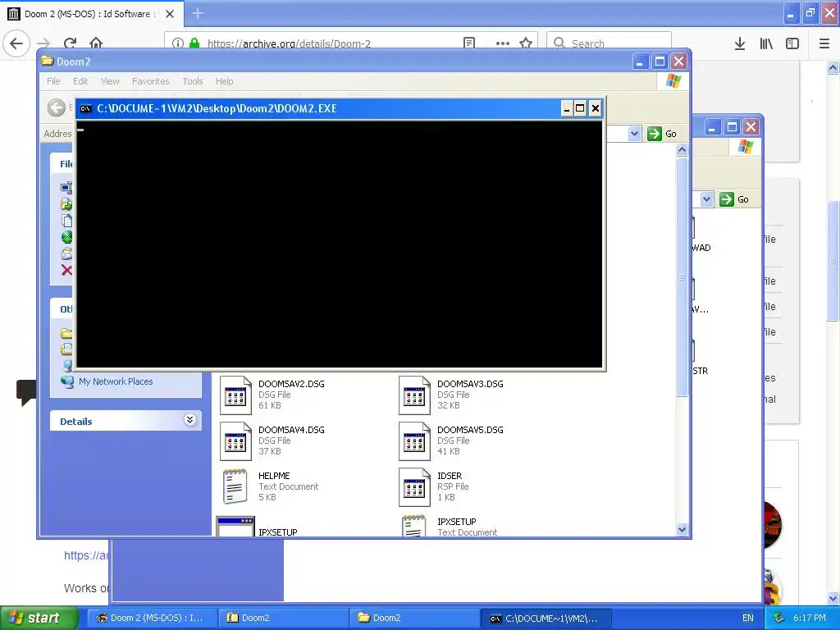
Task: Click Go button in rear Explorer window
Action: tap(734, 199)
